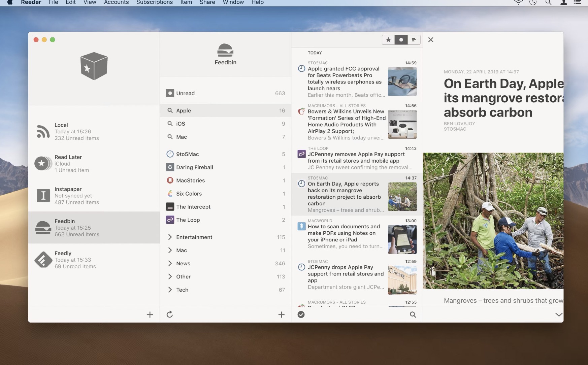The image size is (588, 365).
Task: Open the article list search icon
Action: coord(413,314)
